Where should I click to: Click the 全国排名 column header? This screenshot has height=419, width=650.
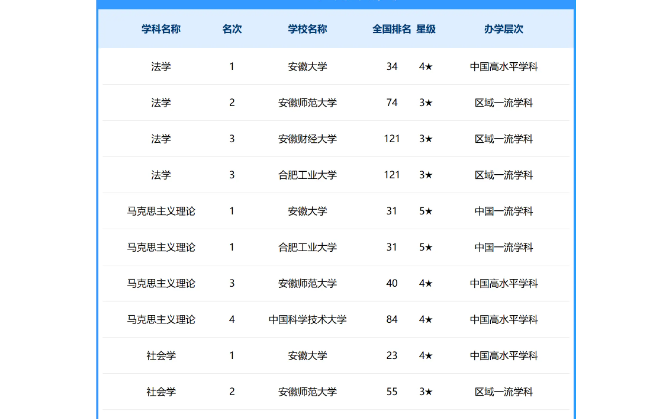[x=391, y=29]
